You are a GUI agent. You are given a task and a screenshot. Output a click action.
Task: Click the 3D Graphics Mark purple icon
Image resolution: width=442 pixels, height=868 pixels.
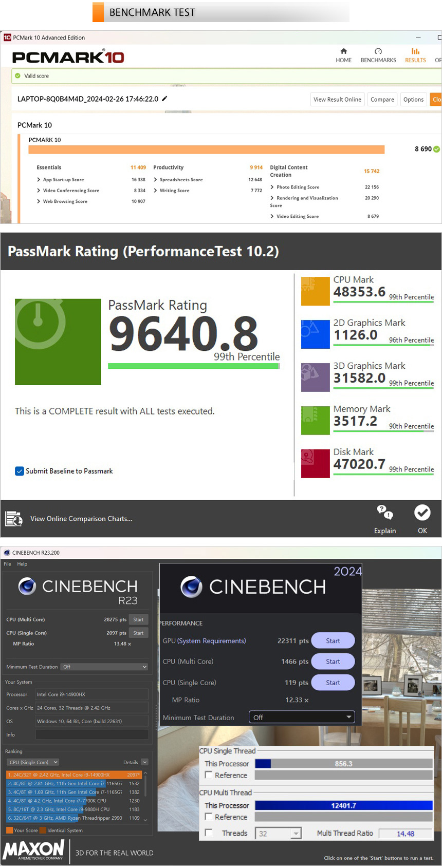(316, 378)
